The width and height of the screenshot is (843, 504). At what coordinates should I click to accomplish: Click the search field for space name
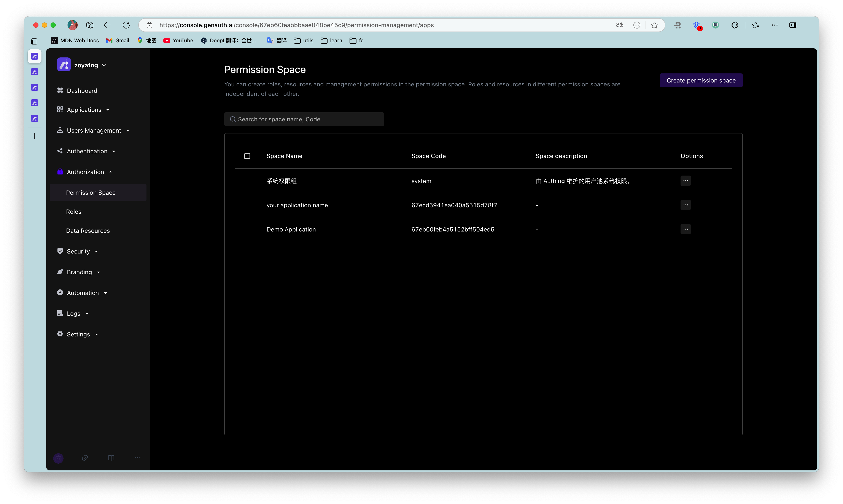(x=304, y=119)
